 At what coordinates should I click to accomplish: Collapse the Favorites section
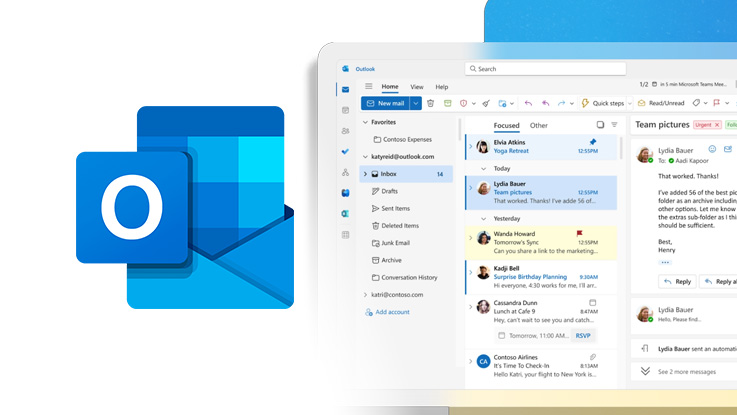click(365, 122)
